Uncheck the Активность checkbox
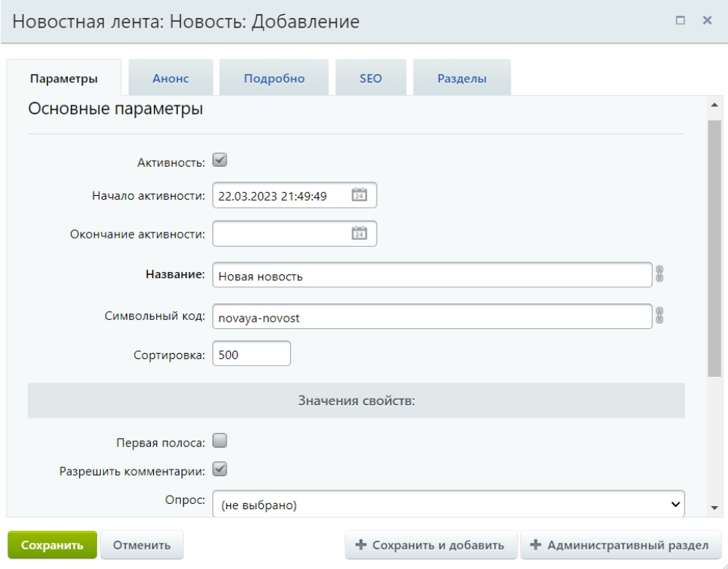Viewport: 728px width, 569px height. pos(220,159)
